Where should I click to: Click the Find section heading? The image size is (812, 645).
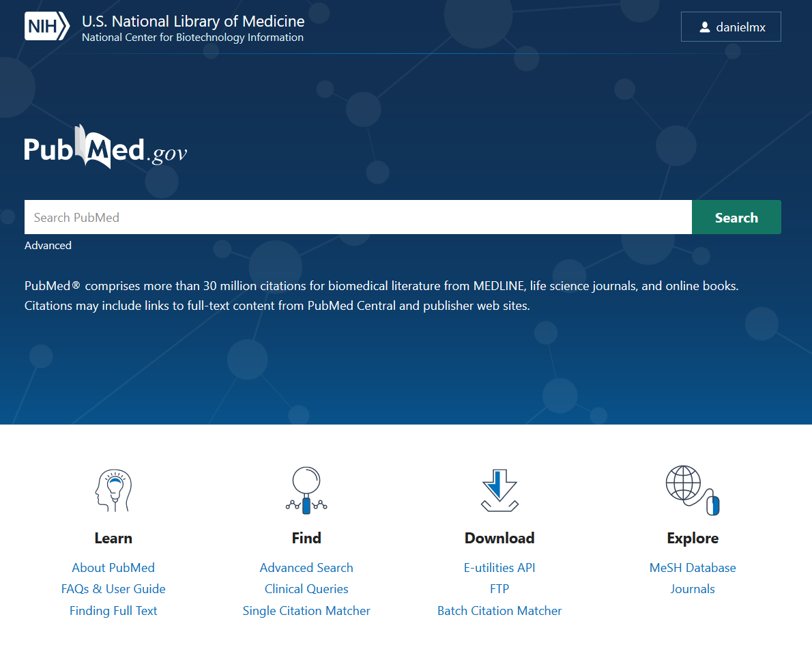[306, 539]
